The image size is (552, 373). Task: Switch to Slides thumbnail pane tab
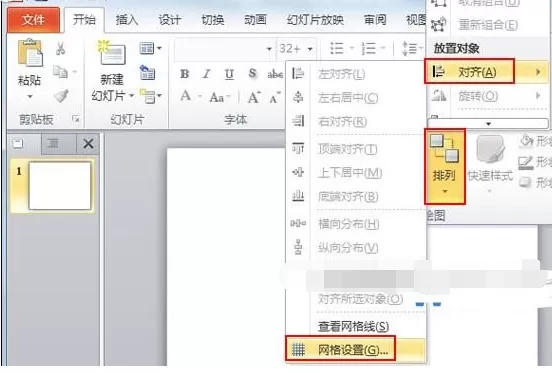(x=18, y=143)
